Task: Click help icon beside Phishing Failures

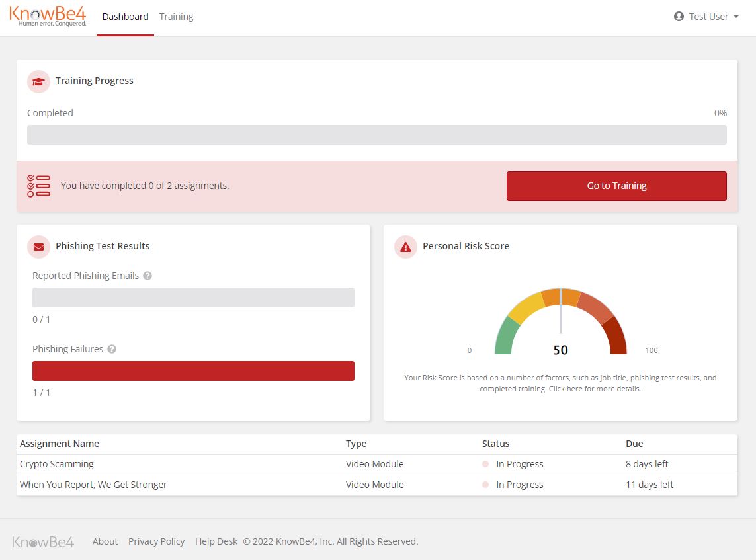Action: click(x=112, y=349)
